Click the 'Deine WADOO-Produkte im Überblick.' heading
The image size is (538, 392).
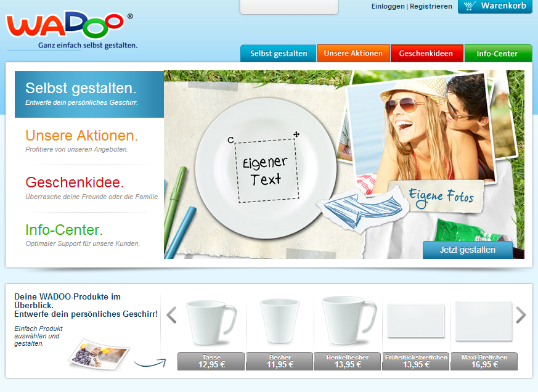point(68,301)
